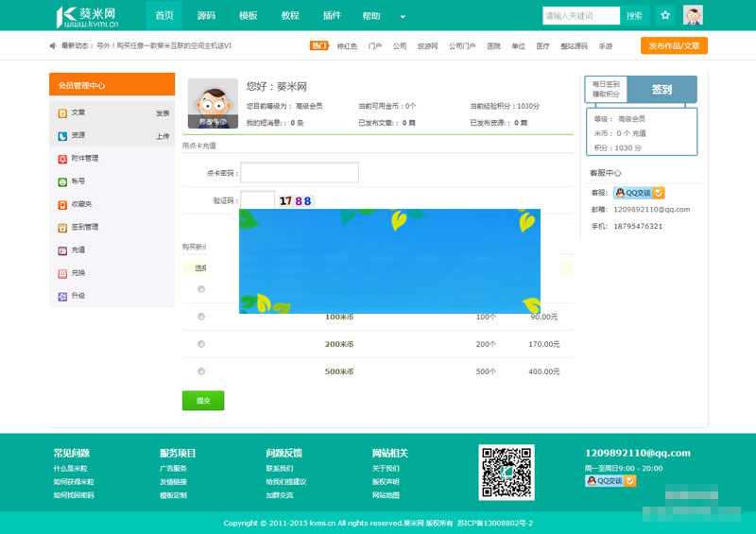This screenshot has width=756, height=534.
Task: Select the 100米币 radio button
Action: click(201, 317)
